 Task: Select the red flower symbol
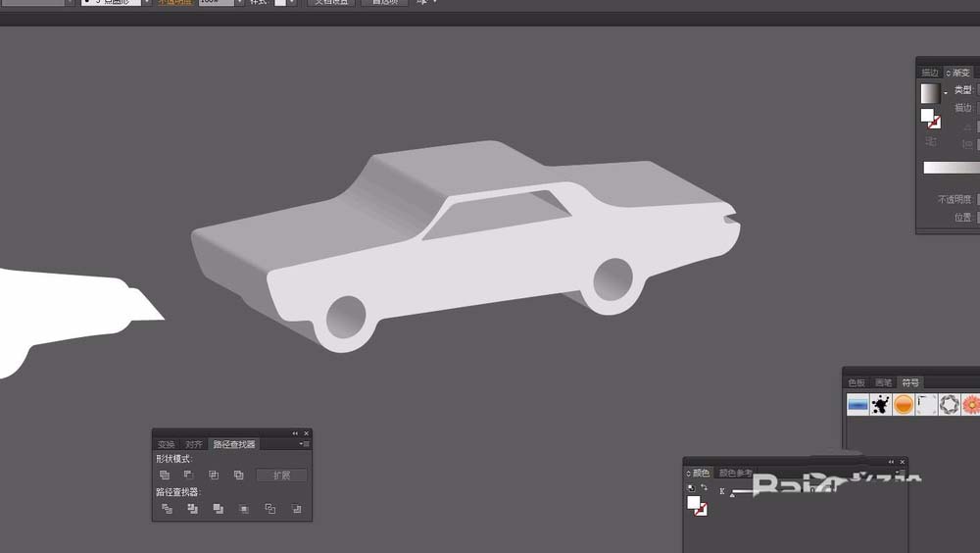(x=970, y=404)
